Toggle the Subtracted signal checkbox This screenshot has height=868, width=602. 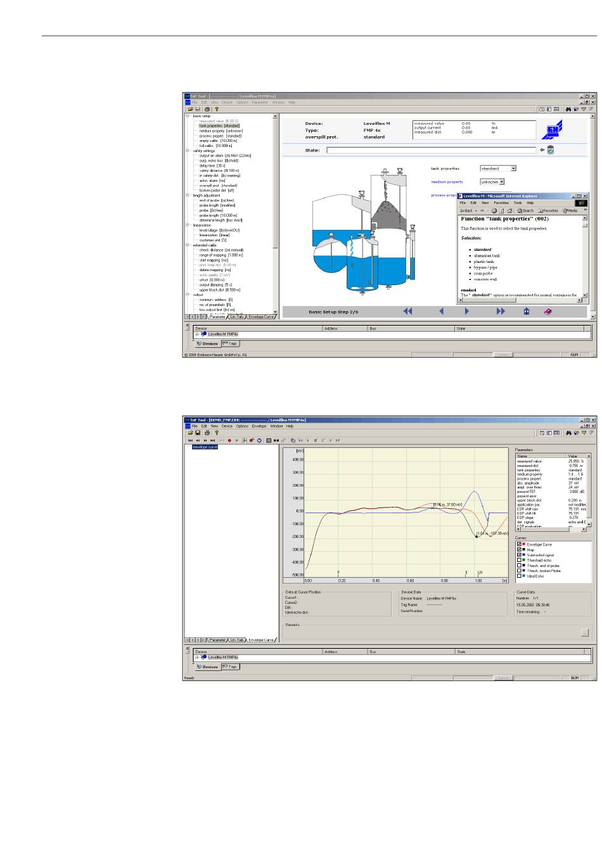520,555
